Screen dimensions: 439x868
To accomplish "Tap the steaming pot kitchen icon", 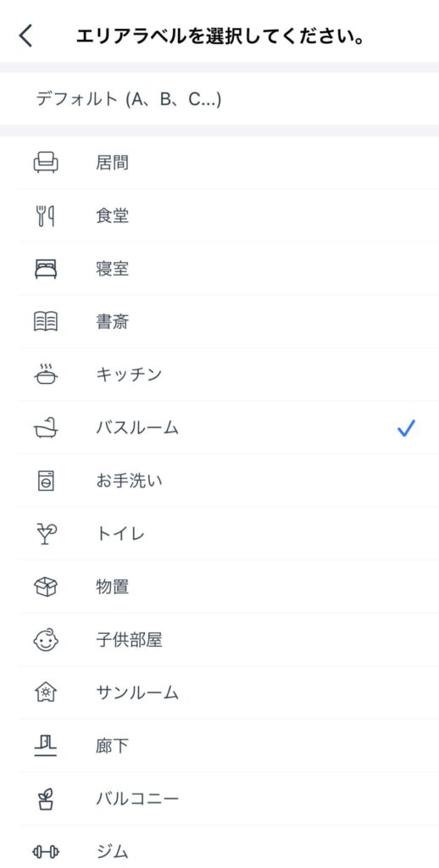I will 46,374.
